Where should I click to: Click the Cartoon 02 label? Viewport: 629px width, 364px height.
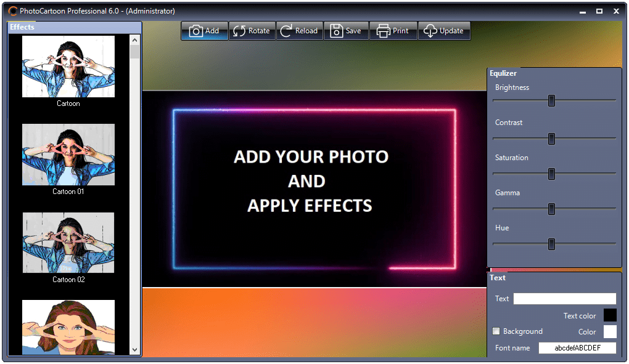pos(68,280)
